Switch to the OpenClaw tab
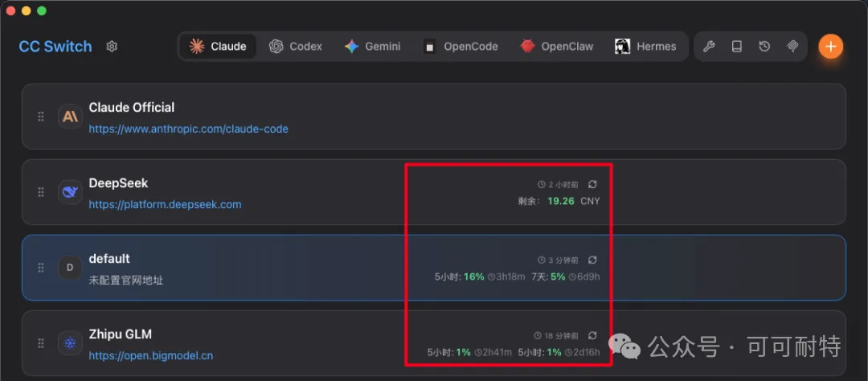This screenshot has height=381, width=868. 557,47
